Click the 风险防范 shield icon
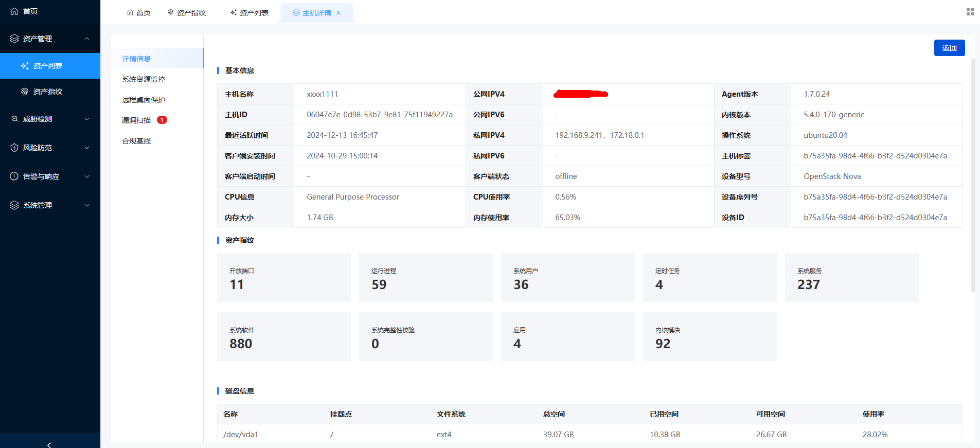The image size is (980, 448). coord(14,148)
